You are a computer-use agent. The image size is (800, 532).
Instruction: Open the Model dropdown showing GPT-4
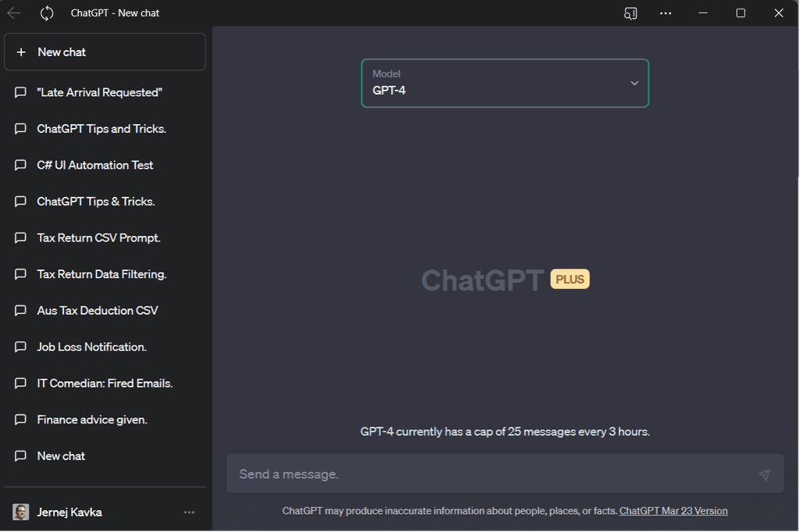pos(505,83)
